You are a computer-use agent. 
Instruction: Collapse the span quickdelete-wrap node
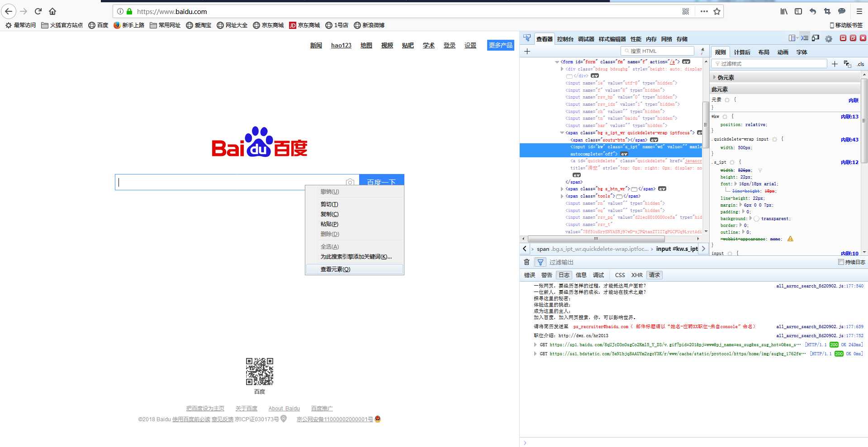click(562, 133)
